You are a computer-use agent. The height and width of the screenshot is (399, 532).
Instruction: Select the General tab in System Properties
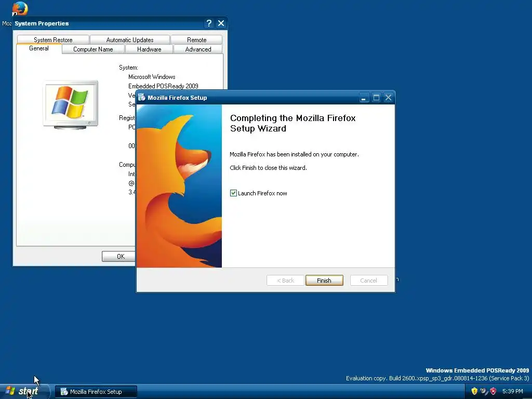pos(39,48)
